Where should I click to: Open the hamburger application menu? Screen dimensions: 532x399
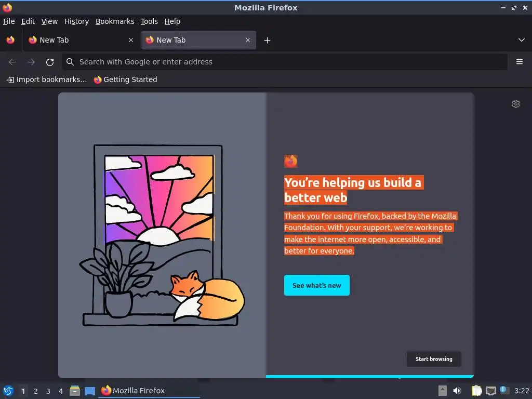(x=520, y=62)
